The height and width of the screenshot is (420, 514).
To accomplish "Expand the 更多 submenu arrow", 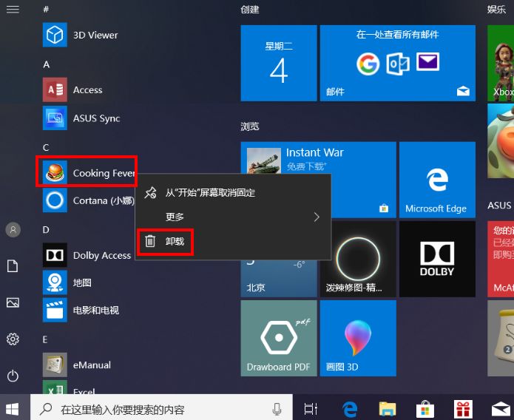I will pyautogui.click(x=317, y=217).
